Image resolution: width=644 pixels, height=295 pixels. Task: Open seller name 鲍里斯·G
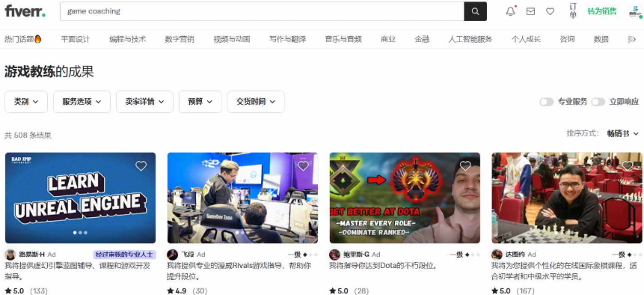tap(356, 255)
